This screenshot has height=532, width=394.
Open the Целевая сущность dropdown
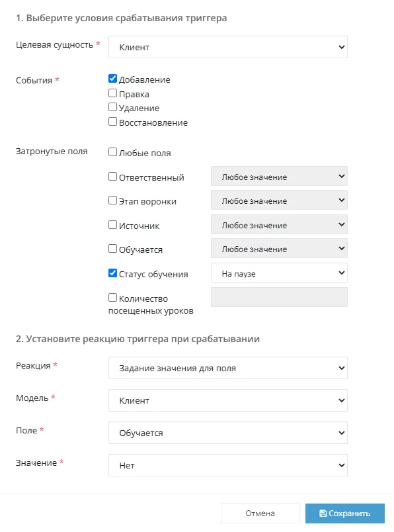(228, 47)
